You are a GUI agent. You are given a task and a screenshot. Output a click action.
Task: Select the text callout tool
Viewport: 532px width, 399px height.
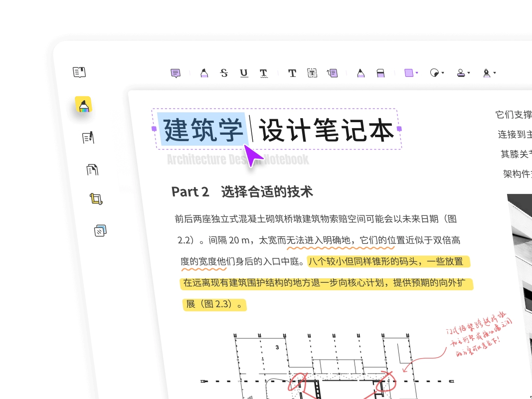[x=332, y=73]
